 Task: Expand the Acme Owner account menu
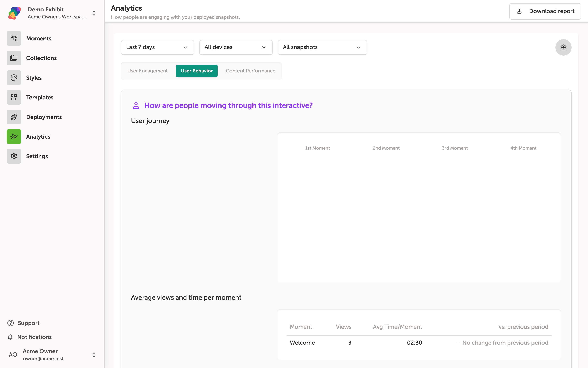94,355
